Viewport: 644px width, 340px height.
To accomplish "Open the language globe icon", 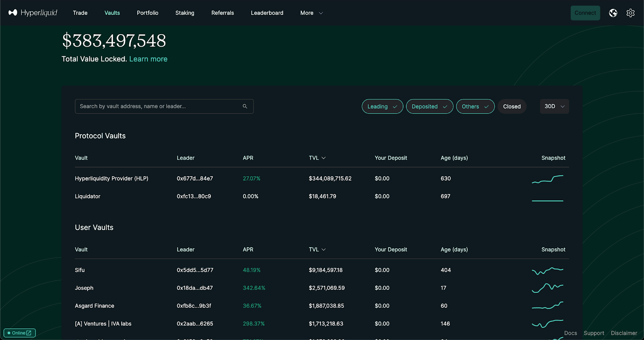I will (613, 13).
